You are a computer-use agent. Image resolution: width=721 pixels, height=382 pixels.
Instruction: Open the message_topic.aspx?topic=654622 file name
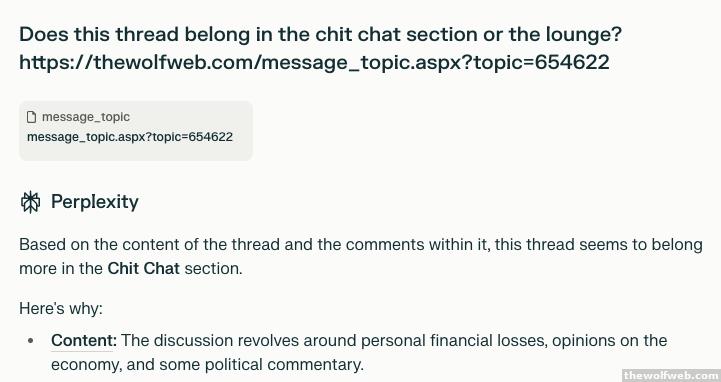[130, 137]
